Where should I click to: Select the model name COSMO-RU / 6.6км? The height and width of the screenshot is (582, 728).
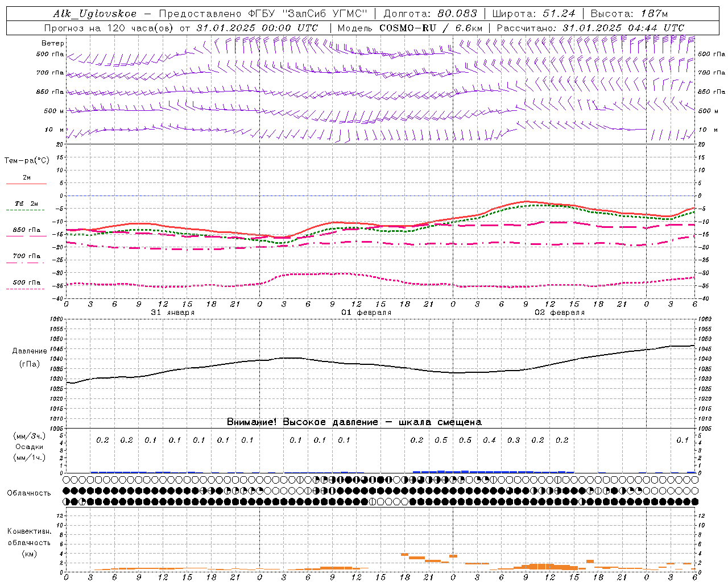point(431,28)
